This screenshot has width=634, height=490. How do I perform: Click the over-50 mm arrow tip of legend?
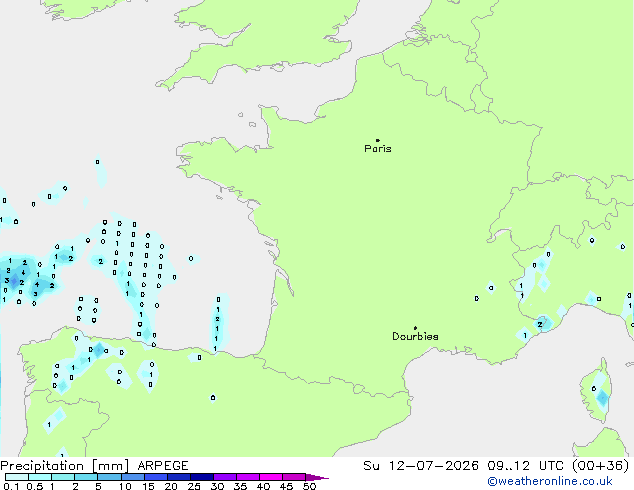(x=317, y=477)
